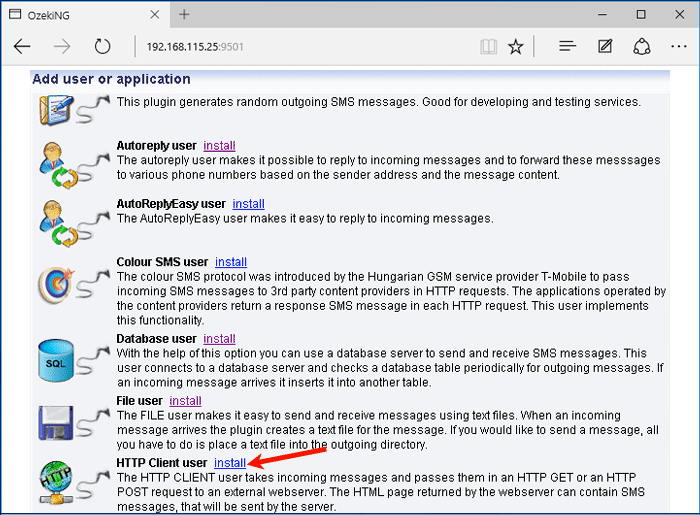Image resolution: width=700 pixels, height=515 pixels.
Task: Open the browser More actions menu
Action: point(679,46)
